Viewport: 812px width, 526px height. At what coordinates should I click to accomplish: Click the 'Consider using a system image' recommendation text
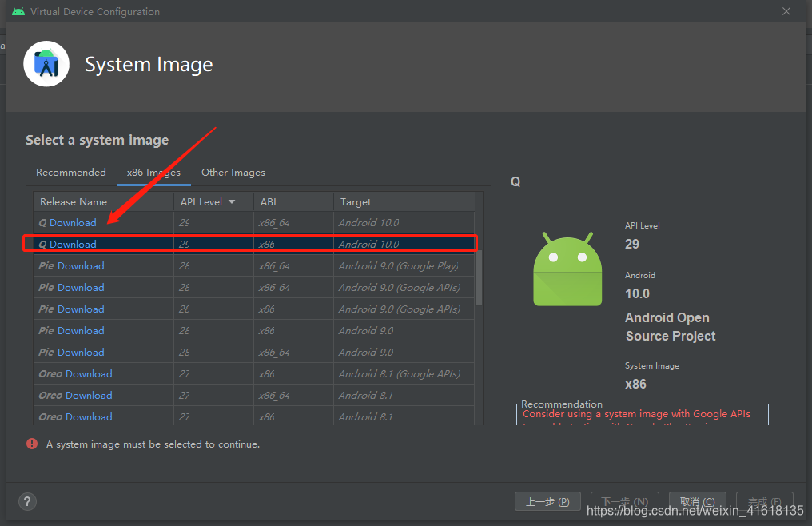[x=636, y=414]
